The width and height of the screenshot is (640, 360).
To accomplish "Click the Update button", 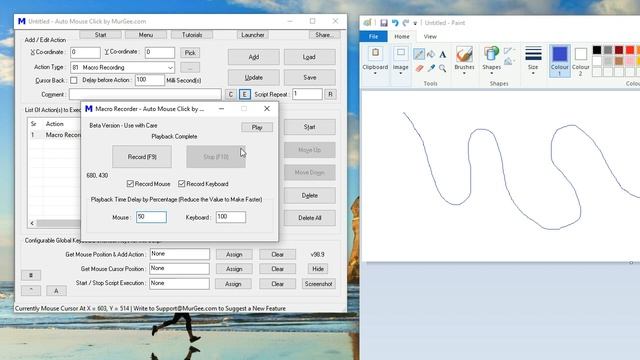I will [253, 77].
